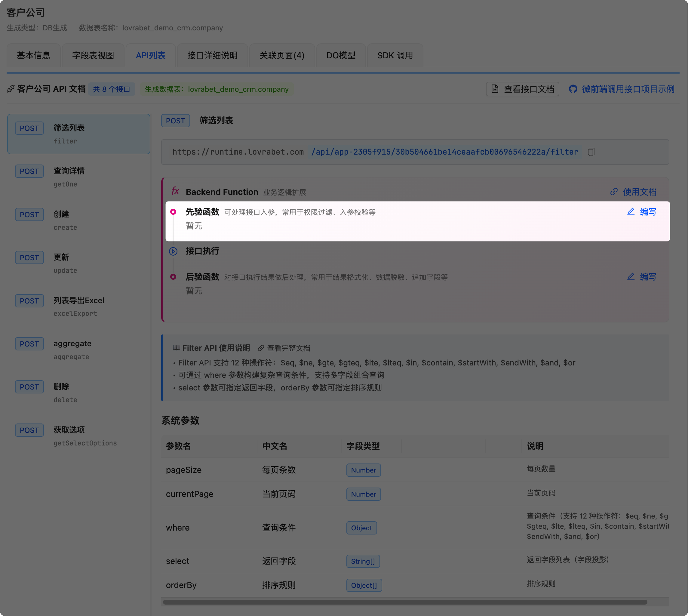This screenshot has height=616, width=688.
Task: Click the pencil icon for 先验函数
Action: (631, 212)
